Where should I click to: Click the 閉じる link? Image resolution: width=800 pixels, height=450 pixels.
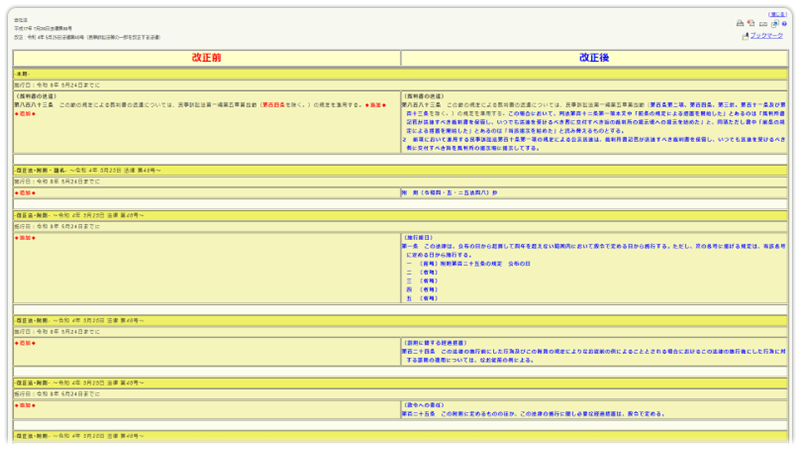[x=776, y=14]
